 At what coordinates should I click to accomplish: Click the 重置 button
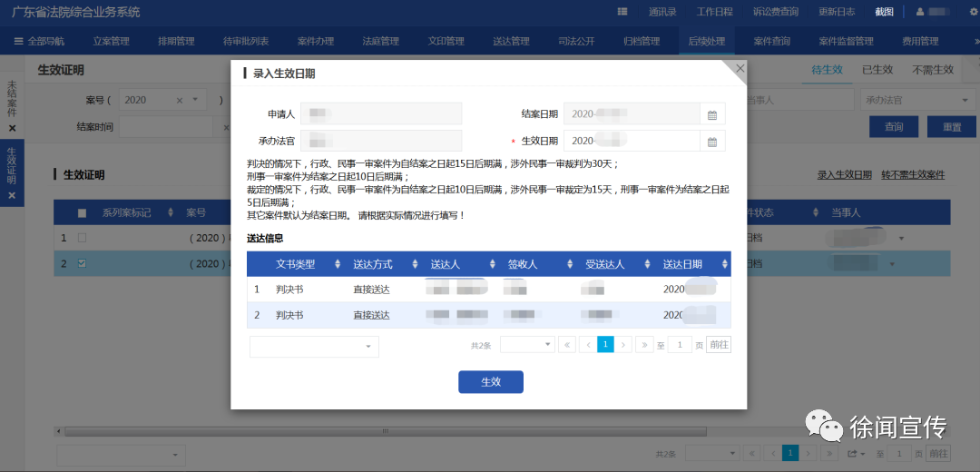click(952, 127)
